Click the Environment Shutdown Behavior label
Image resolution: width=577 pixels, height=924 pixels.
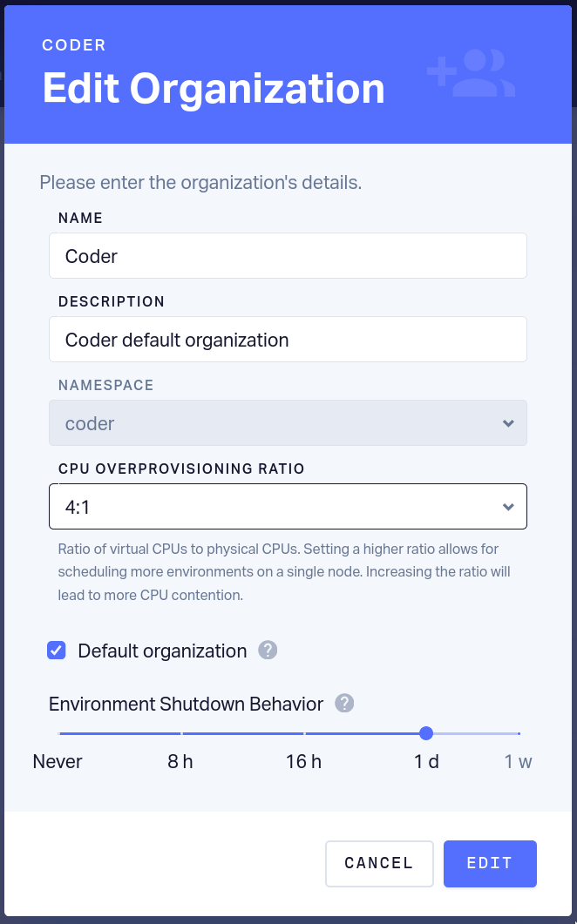[x=186, y=704]
